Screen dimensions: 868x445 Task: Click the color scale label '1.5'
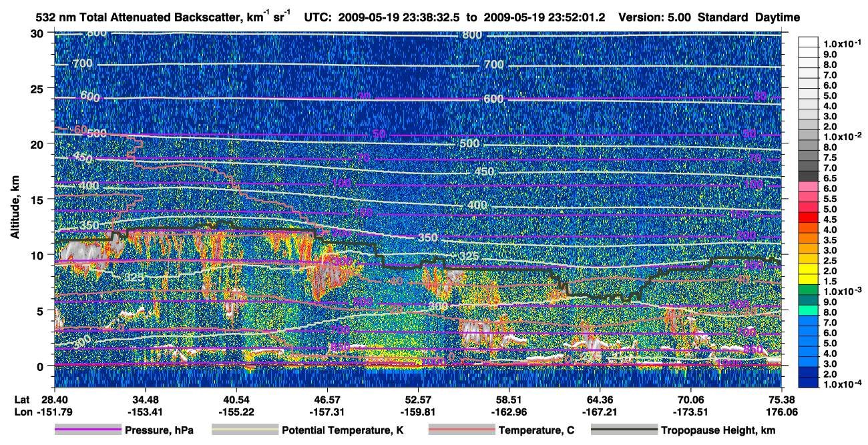[831, 281]
